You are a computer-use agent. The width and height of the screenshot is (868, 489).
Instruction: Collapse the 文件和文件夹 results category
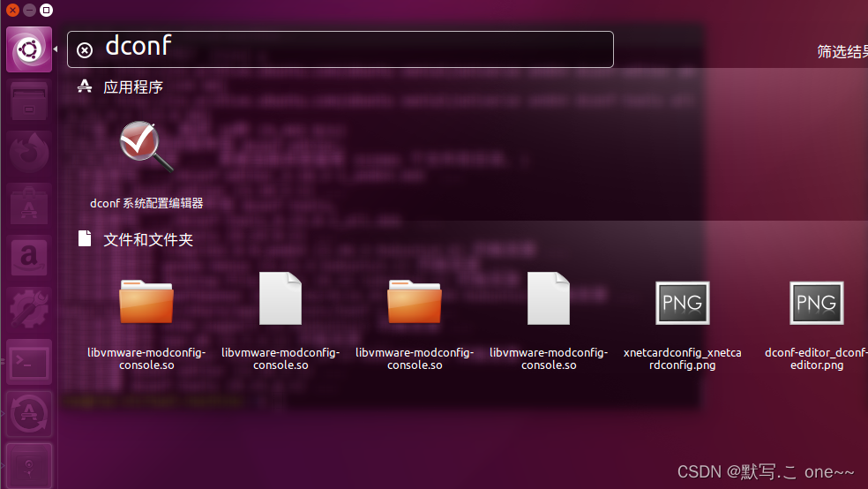(148, 240)
